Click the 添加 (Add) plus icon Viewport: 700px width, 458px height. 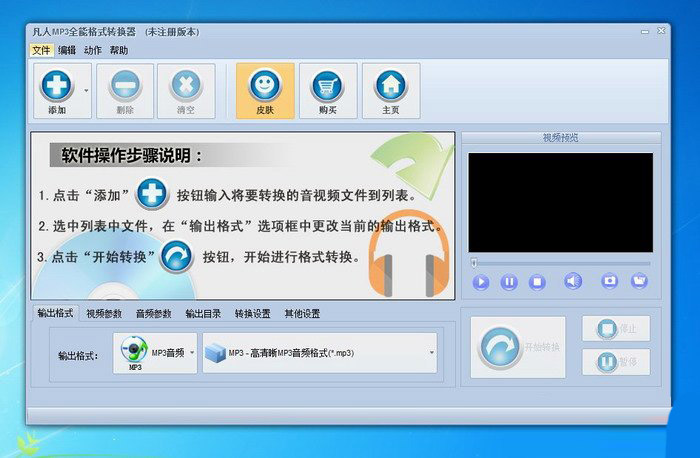click(57, 86)
